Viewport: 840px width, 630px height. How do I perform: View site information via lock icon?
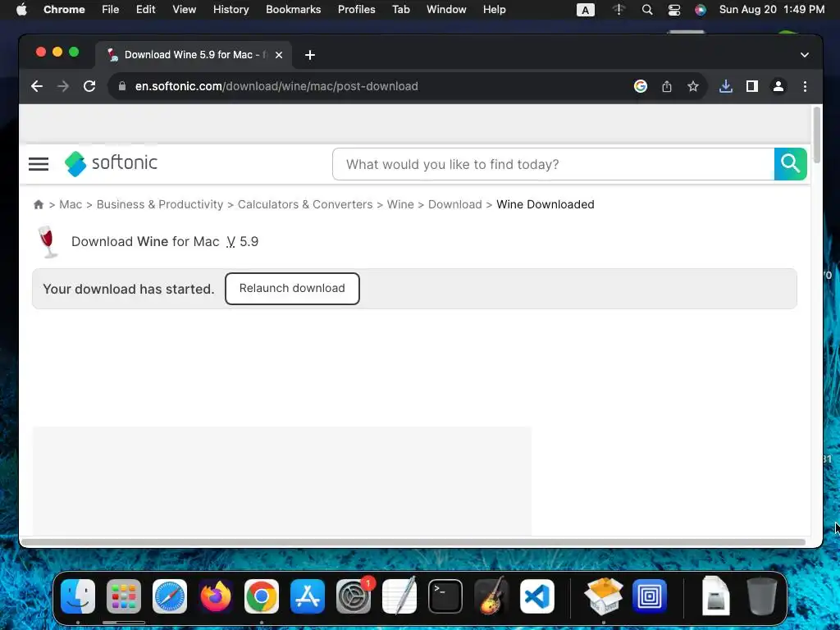(122, 86)
